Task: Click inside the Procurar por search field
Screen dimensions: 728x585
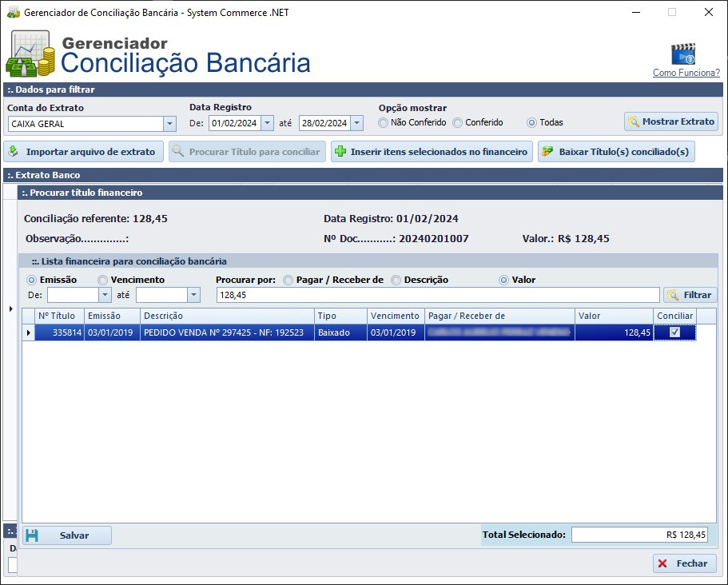Action: pos(440,294)
